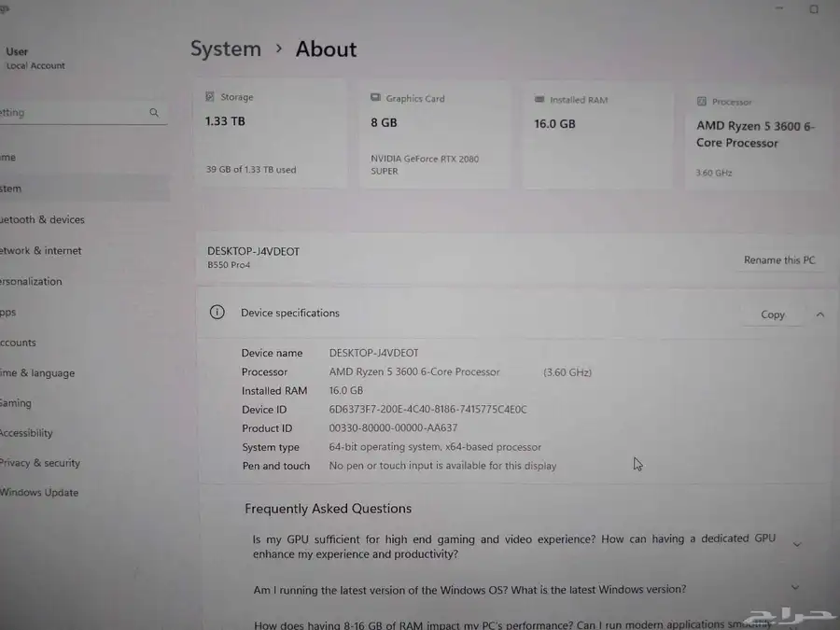Open the Storage 1.33 TB card
Viewport: 840px width, 630px height.
coord(271,133)
